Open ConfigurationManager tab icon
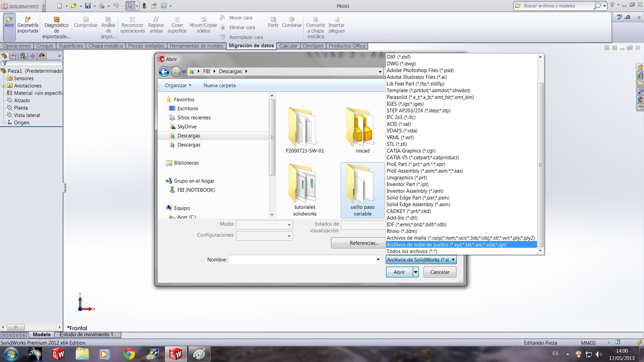Viewport: 644px width, 362px height. pos(23,56)
